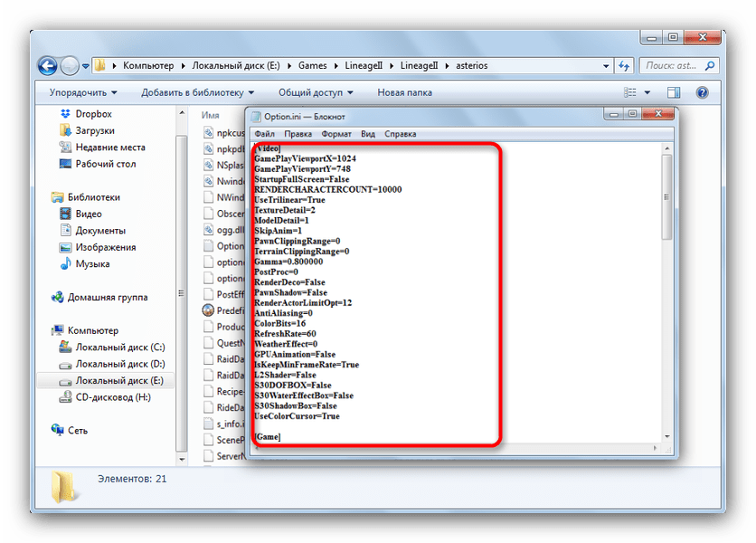Select Библиотеки in the navigation pane

click(x=86, y=197)
